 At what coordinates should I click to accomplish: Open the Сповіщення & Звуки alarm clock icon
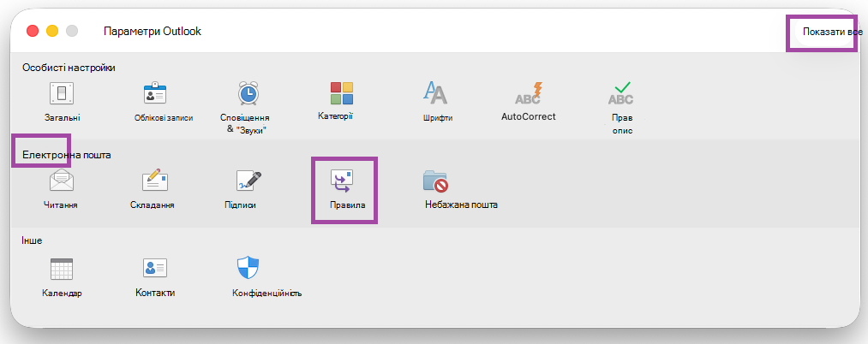pos(248,93)
